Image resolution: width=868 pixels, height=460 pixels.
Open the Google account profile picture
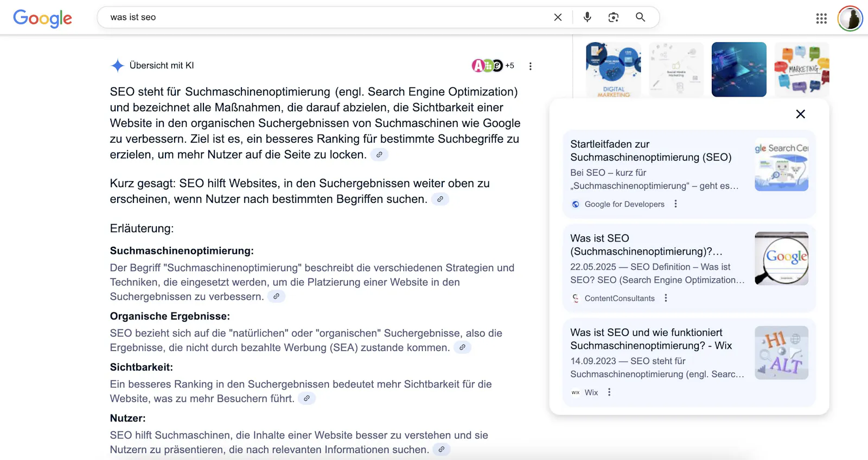(x=850, y=18)
